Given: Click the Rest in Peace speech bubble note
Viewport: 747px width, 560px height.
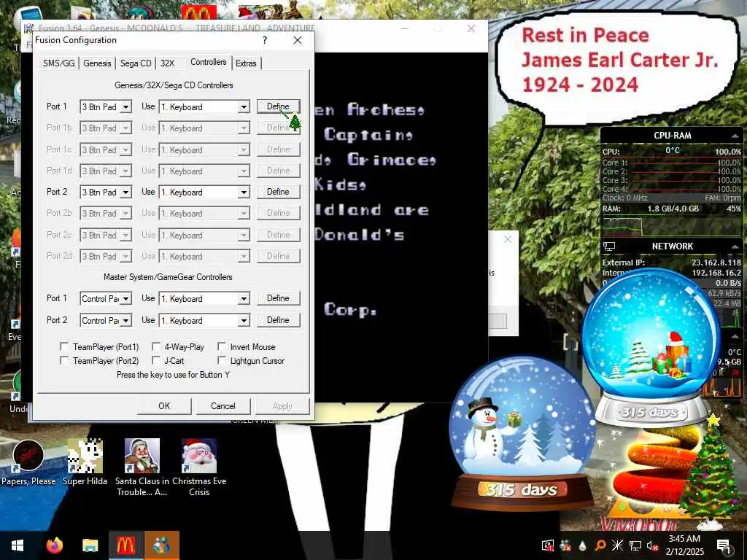Looking at the screenshot, I should click(619, 66).
